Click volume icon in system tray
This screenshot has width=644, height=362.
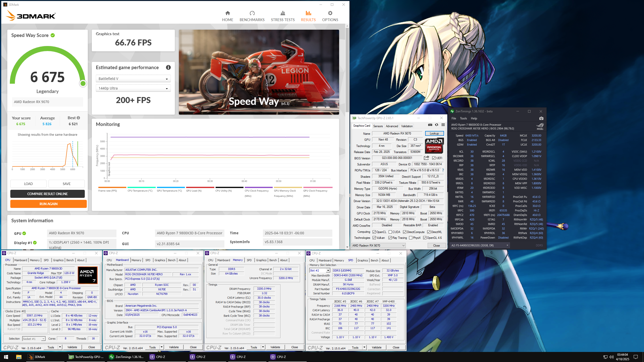(x=612, y=357)
